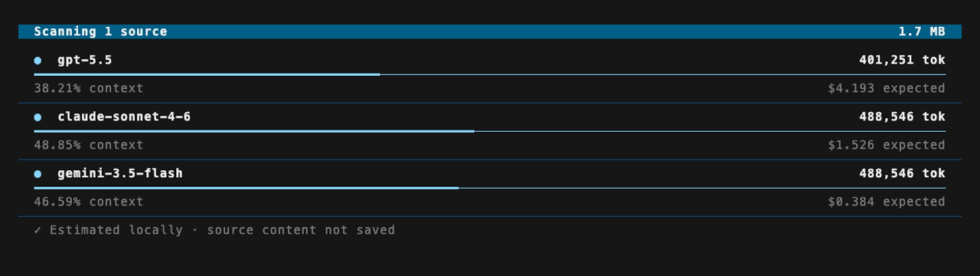The height and width of the screenshot is (276, 980).
Task: Click the 401,251 tok count
Action: pyautogui.click(x=902, y=60)
